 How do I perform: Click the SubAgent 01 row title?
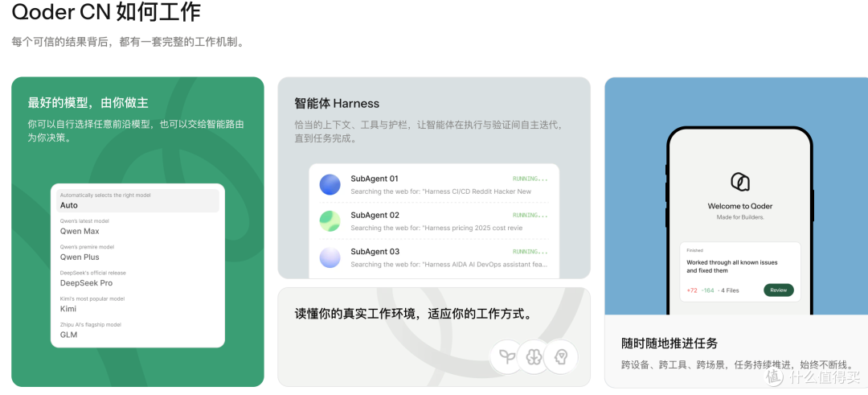[x=375, y=179]
